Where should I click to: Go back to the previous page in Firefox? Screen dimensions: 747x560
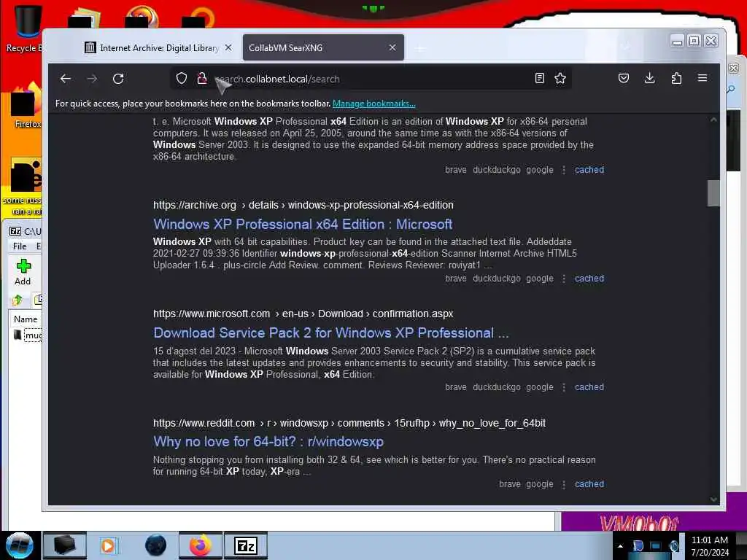[x=66, y=79]
